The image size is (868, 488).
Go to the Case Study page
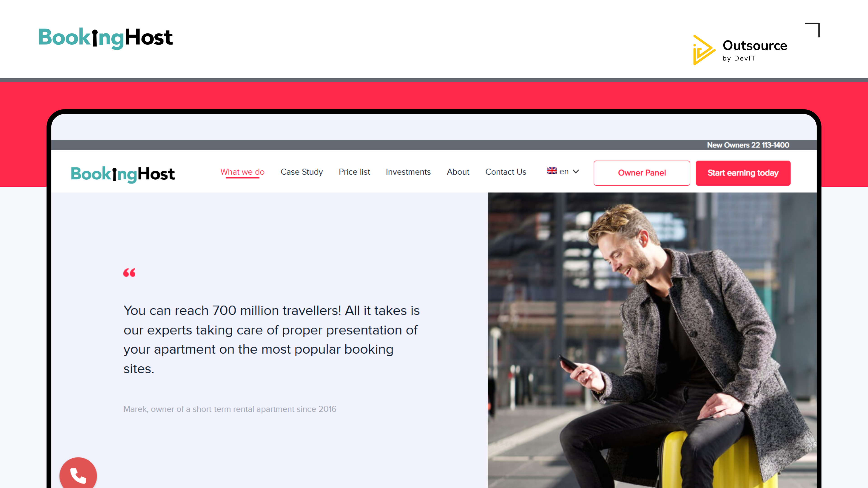(302, 172)
